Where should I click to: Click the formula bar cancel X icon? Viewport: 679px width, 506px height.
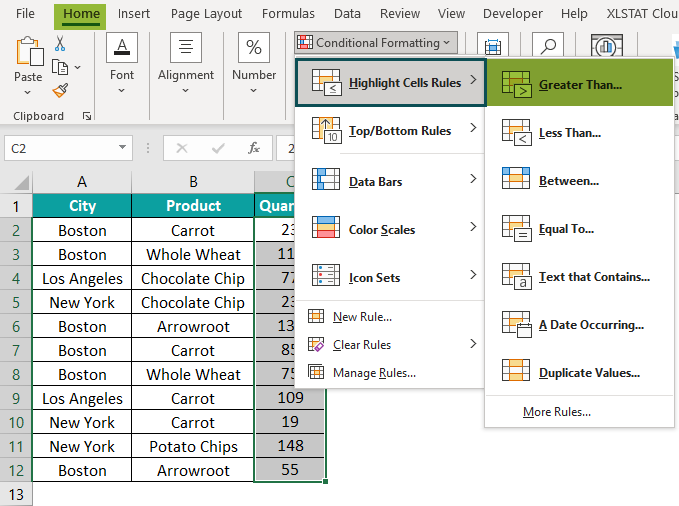182,148
